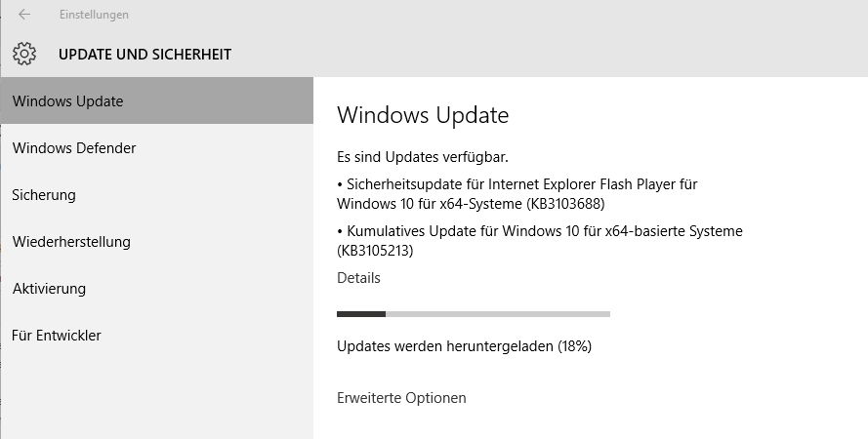The image size is (868, 439).
Task: Click the 'Es sind Updates verfügbar' message
Action: (423, 157)
